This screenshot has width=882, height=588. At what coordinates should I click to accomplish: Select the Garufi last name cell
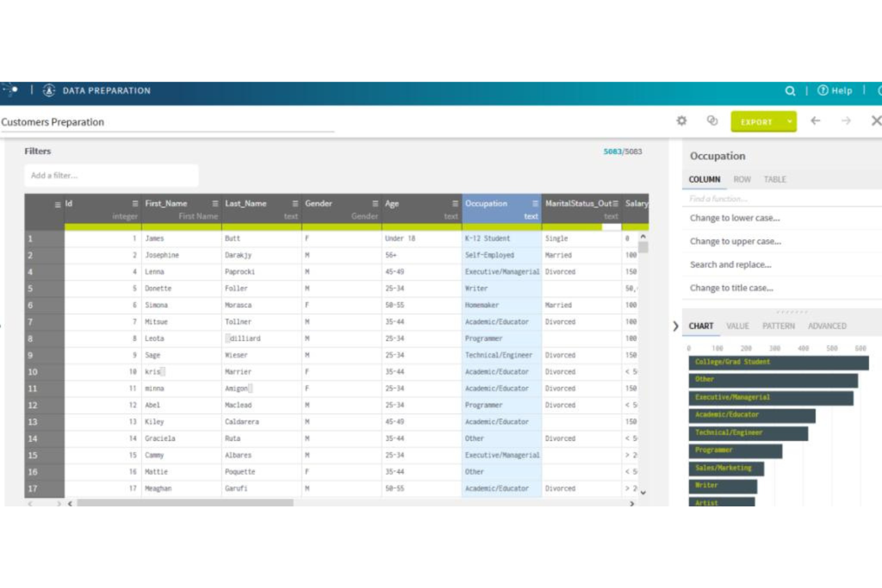[x=262, y=489]
